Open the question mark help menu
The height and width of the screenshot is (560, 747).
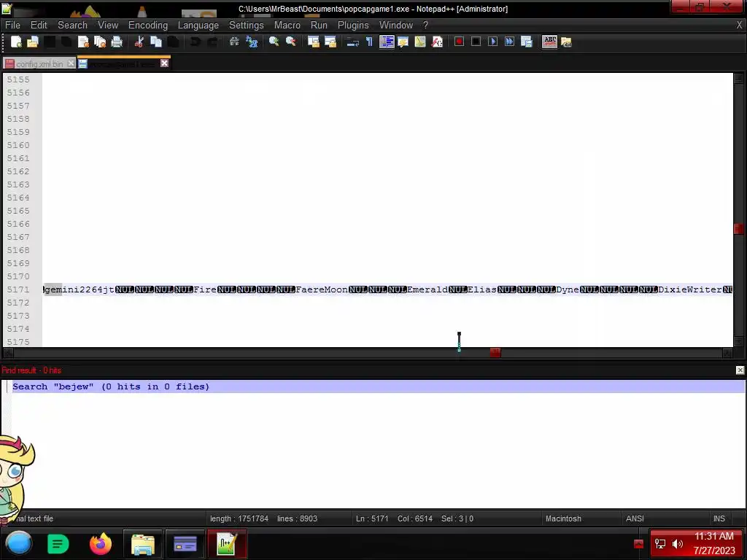[x=425, y=26]
